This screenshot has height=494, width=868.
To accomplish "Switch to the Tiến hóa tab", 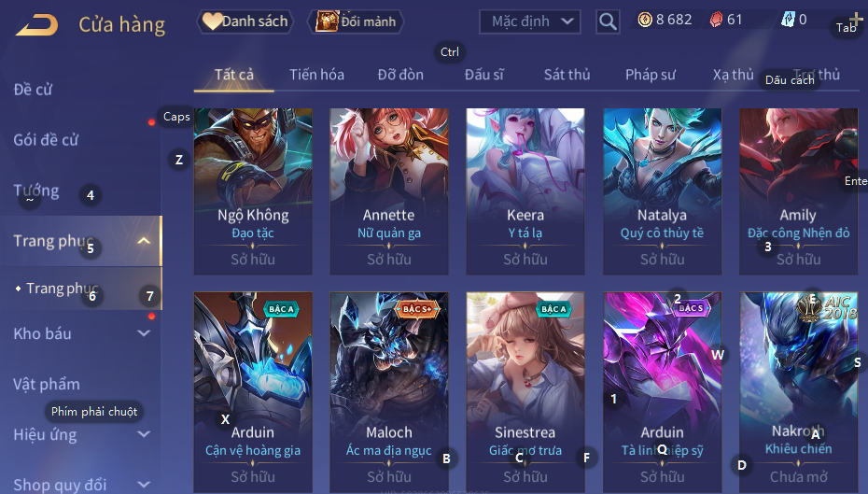I will tap(316, 75).
